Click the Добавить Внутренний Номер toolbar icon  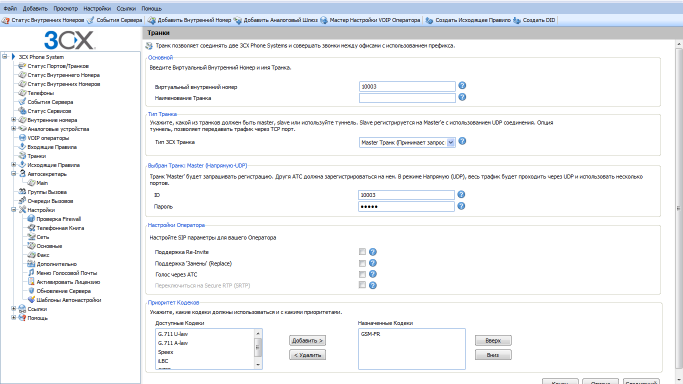click(x=152, y=20)
